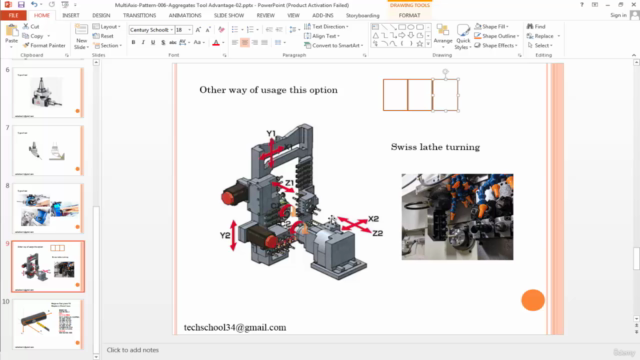The height and width of the screenshot is (360, 640).
Task: Open Shape Effects dropdown
Action: click(x=496, y=45)
